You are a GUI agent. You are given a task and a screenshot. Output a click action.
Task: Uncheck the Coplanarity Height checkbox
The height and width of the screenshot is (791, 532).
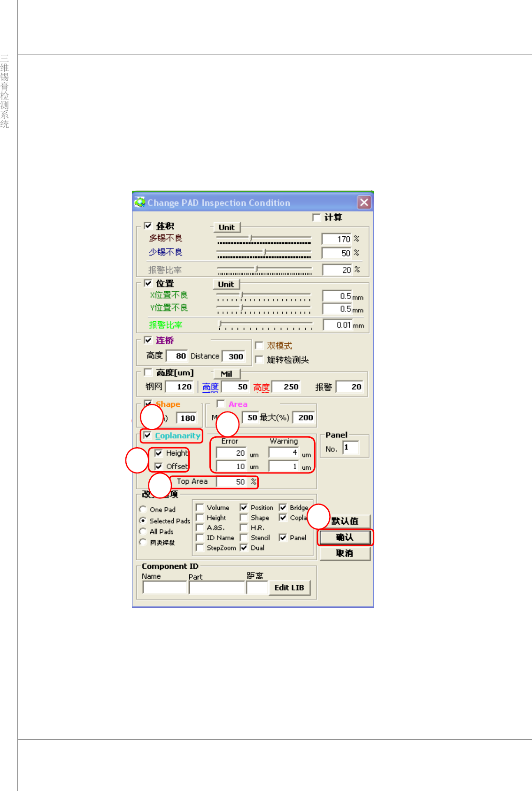[159, 453]
